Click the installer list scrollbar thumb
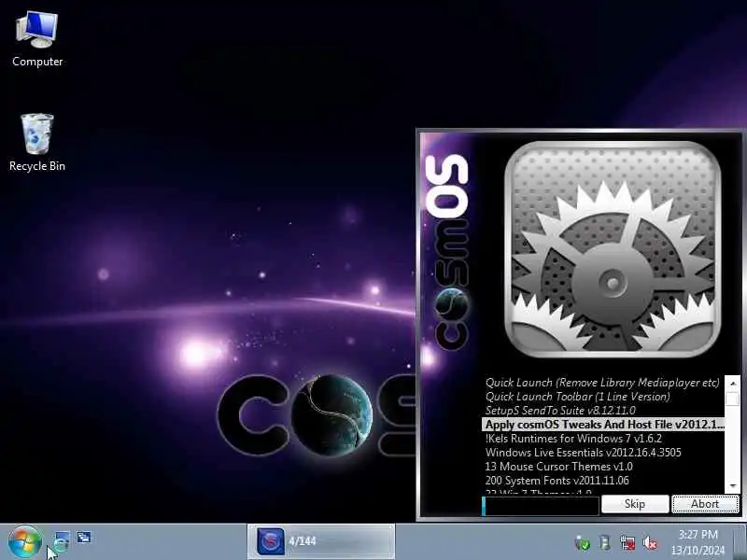Screen dimensions: 747x560 click(733, 399)
